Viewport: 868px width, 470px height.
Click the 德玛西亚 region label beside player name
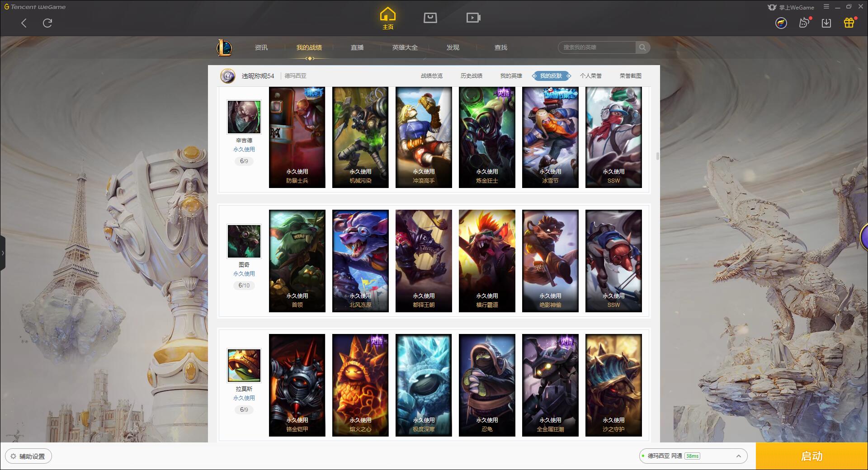pos(295,76)
